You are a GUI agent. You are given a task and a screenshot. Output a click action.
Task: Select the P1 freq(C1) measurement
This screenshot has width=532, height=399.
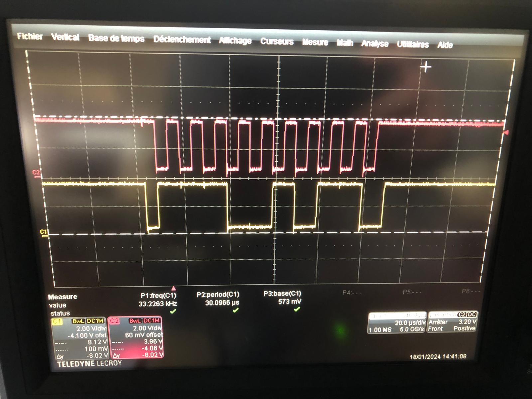[158, 299]
